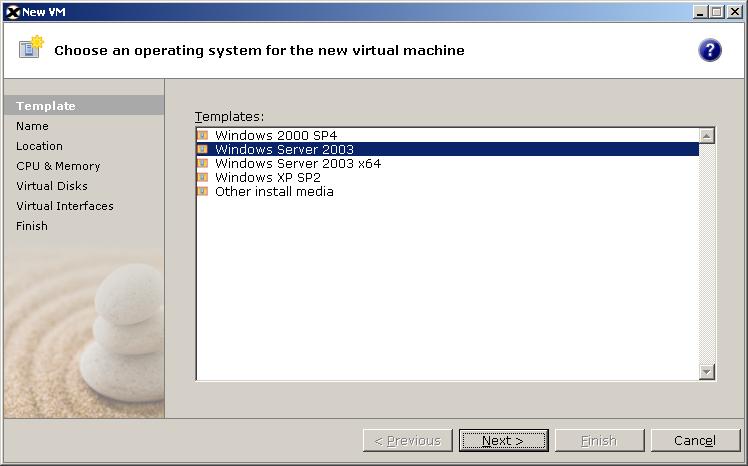Maximize the New VM window
Image resolution: width=748 pixels, height=466 pixels.
(717, 12)
